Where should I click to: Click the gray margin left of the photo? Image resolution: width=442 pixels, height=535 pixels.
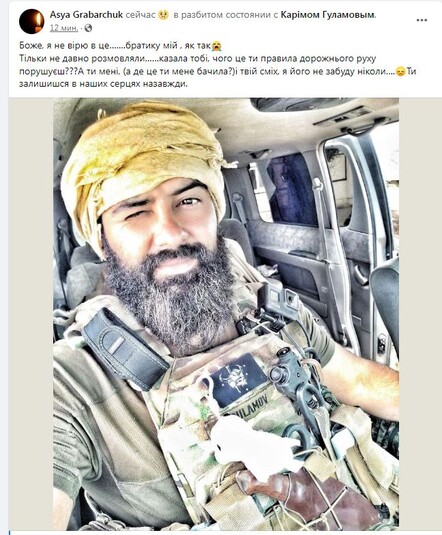(31, 314)
